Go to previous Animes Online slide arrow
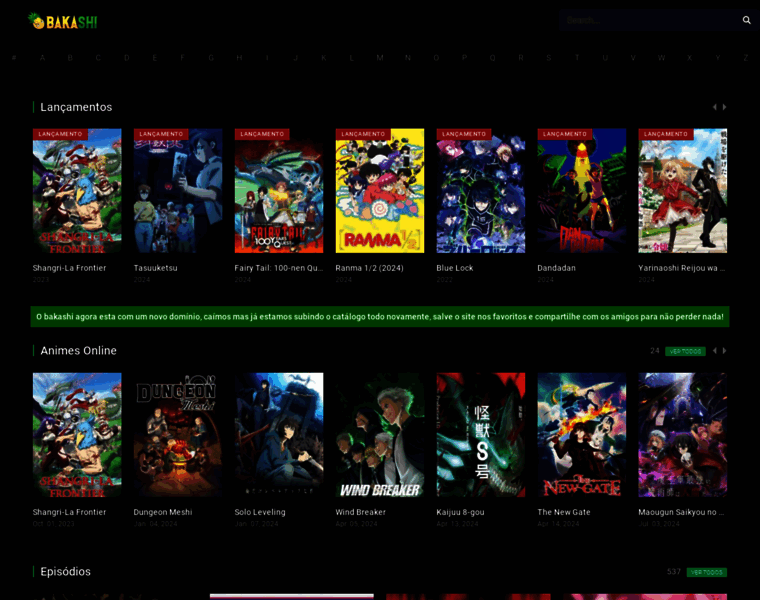 point(714,350)
